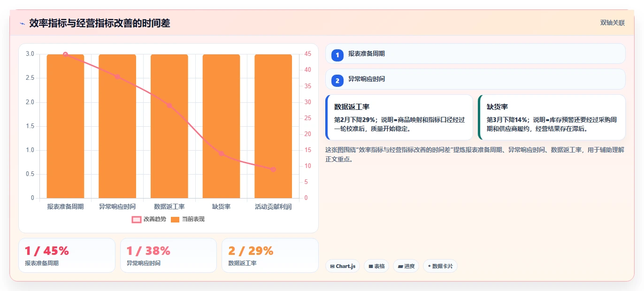Open the 1 / 45% 报表准备周期 stat card

(67, 255)
